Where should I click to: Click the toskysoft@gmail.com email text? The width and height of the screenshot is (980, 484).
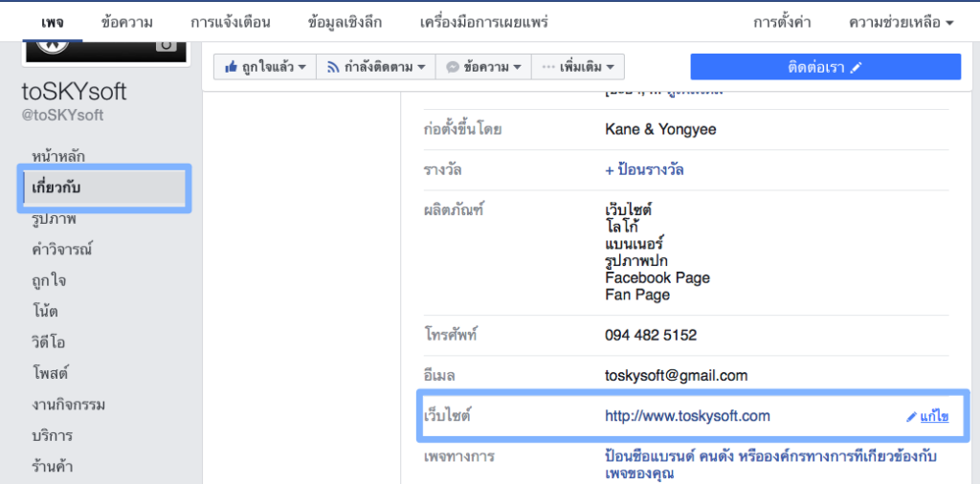[677, 376]
